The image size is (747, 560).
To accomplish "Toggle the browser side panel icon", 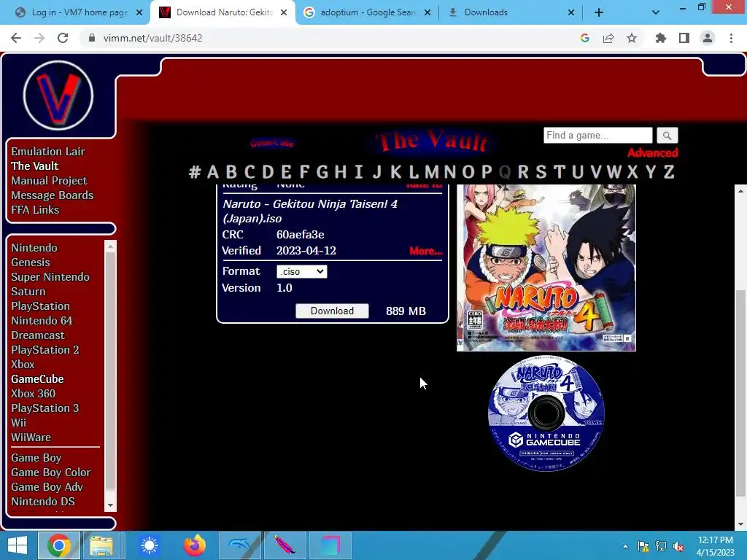I will [x=684, y=38].
